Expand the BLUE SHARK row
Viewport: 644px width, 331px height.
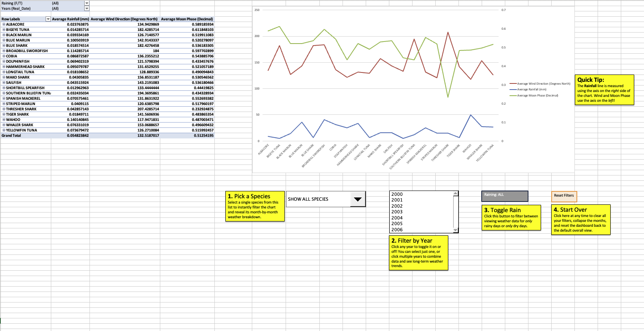(x=4, y=46)
